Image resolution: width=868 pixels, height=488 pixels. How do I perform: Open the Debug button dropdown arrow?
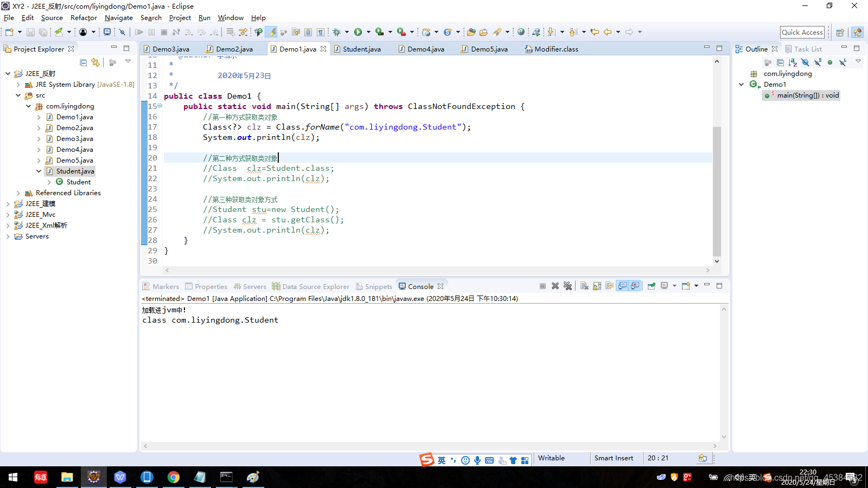pyautogui.click(x=347, y=32)
